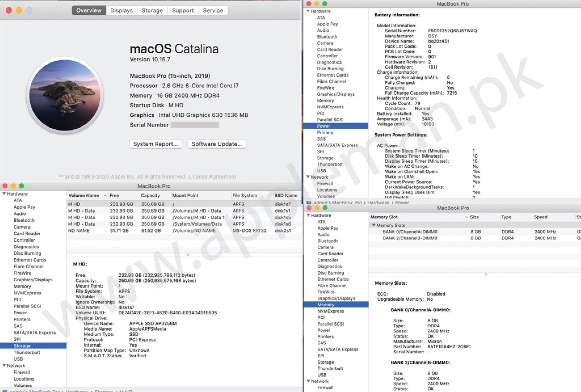Select Ethernet Cards in the Power window sidebar
Viewport: 581px width, 392px height.
(x=332, y=75)
